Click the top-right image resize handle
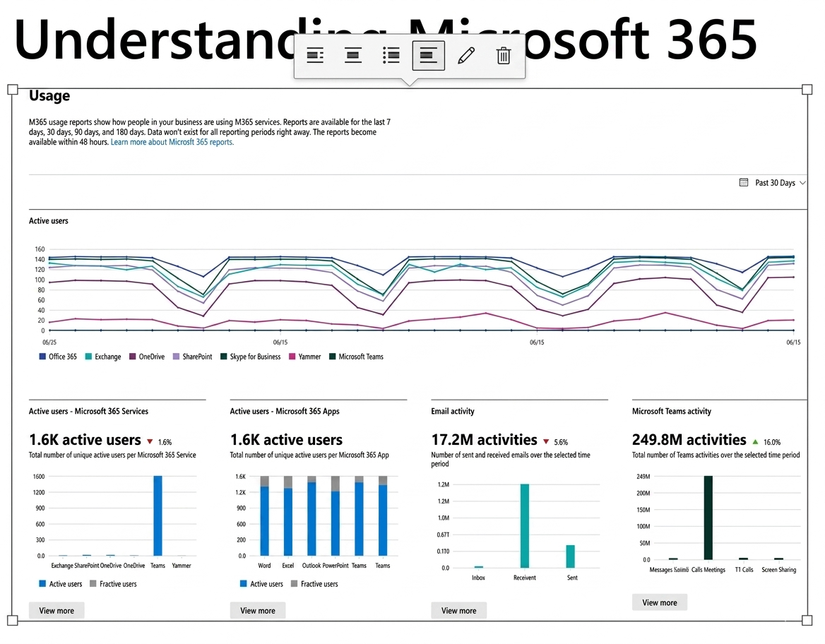The width and height of the screenshot is (825, 644). 807,90
